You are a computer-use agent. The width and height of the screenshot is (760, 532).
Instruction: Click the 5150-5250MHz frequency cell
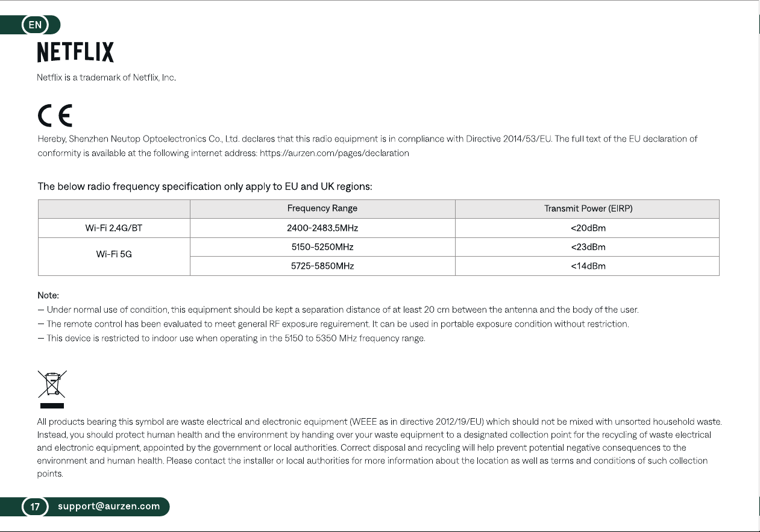click(x=322, y=247)
